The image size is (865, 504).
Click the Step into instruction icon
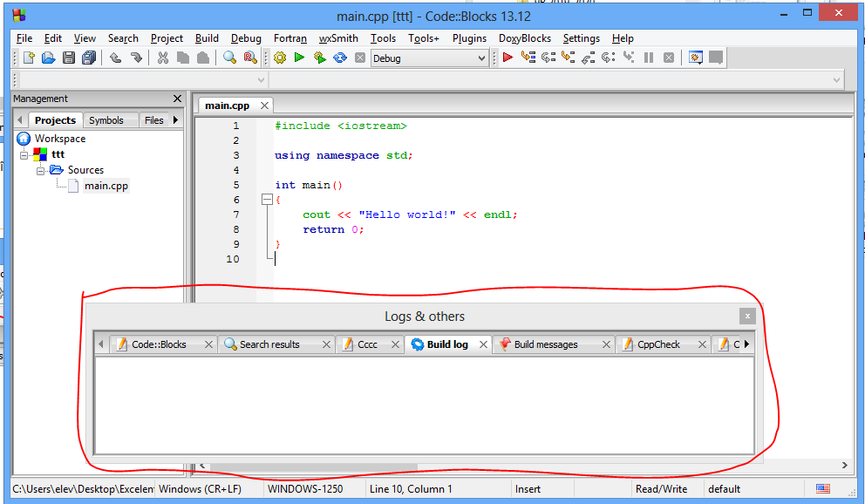coord(629,58)
